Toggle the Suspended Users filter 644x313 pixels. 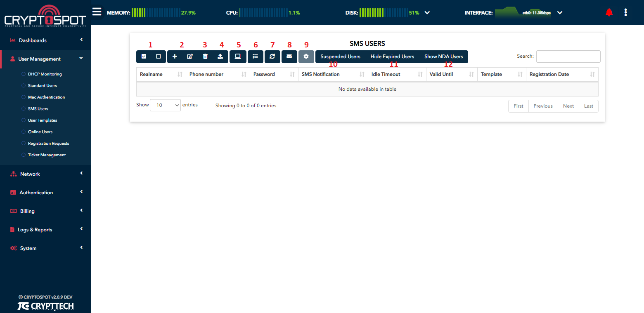coord(340,56)
